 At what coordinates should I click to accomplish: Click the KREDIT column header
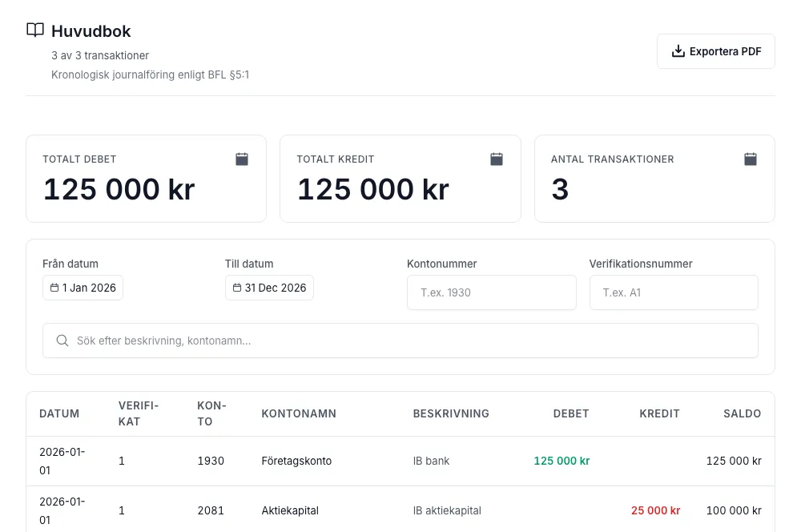click(x=659, y=413)
